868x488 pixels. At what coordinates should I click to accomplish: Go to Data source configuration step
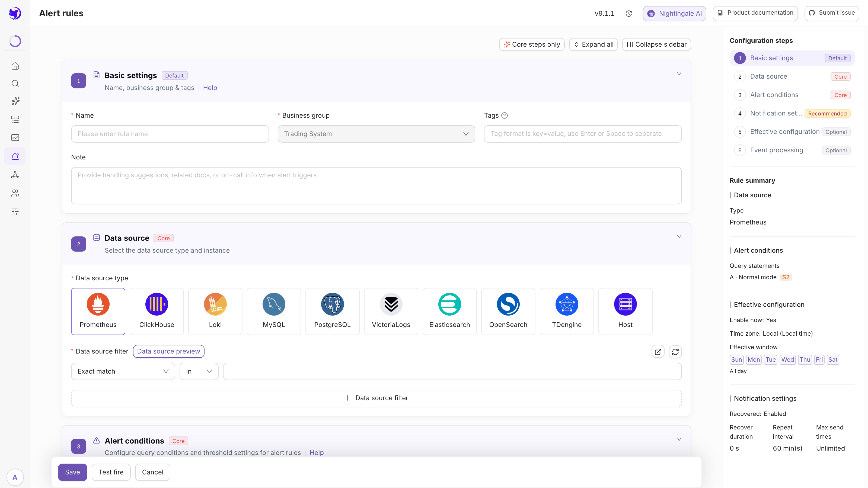pos(792,77)
